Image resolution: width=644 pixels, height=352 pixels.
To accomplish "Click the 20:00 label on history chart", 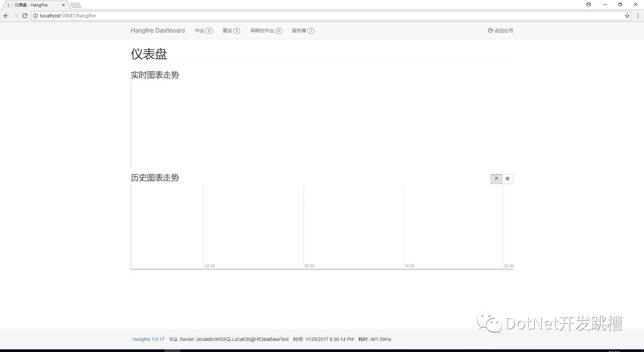I will (x=509, y=266).
